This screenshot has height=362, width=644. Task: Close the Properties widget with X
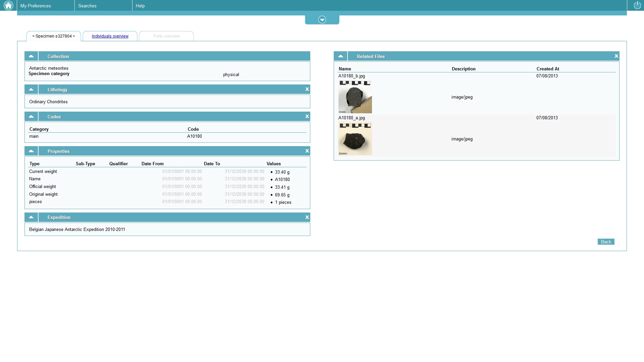tap(307, 151)
